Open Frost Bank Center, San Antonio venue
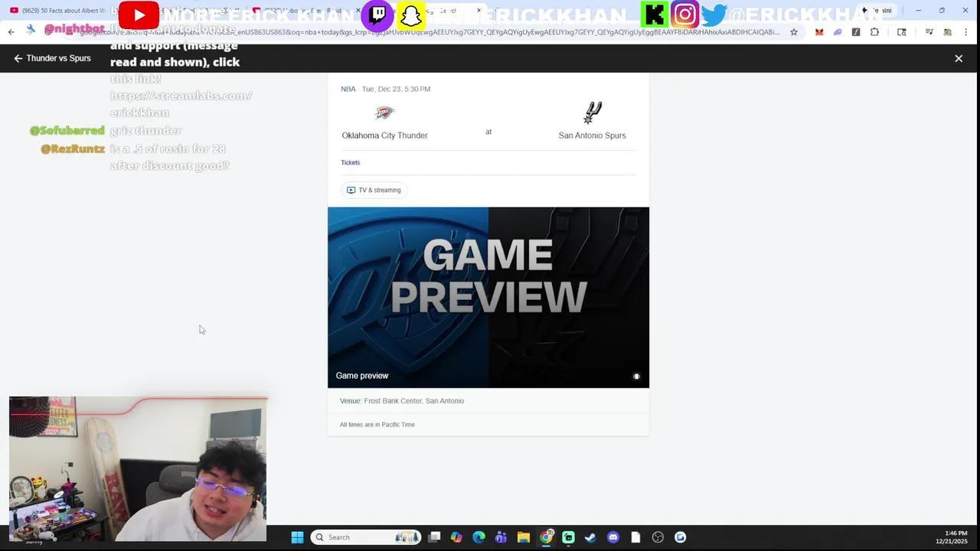 tap(413, 401)
